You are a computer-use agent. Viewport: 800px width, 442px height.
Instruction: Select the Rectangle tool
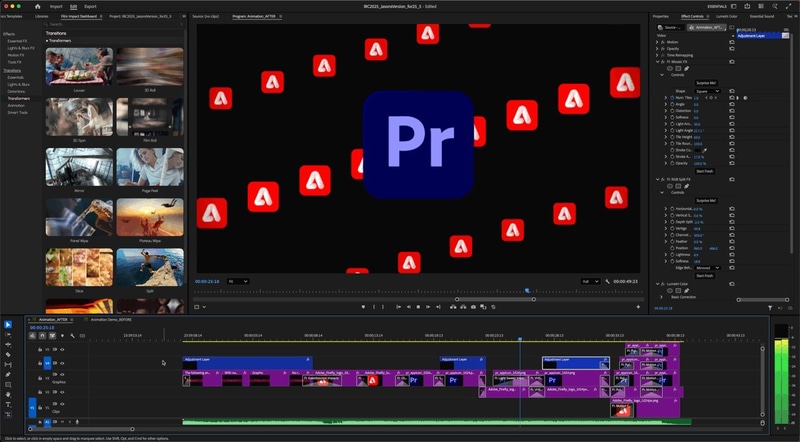(8, 384)
